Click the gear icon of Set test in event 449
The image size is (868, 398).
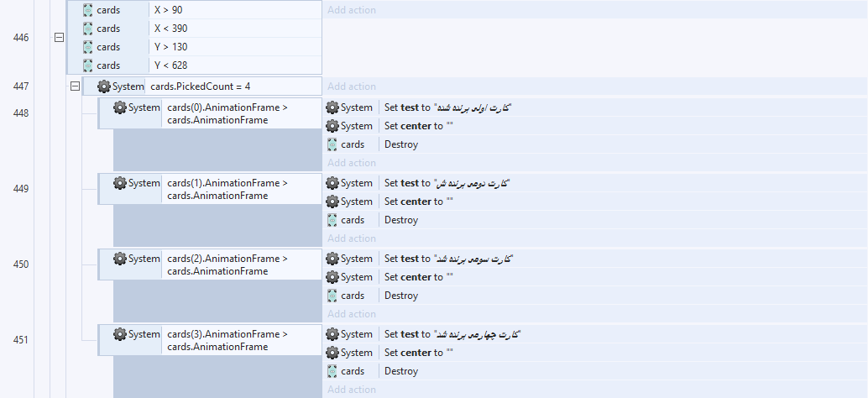(332, 183)
